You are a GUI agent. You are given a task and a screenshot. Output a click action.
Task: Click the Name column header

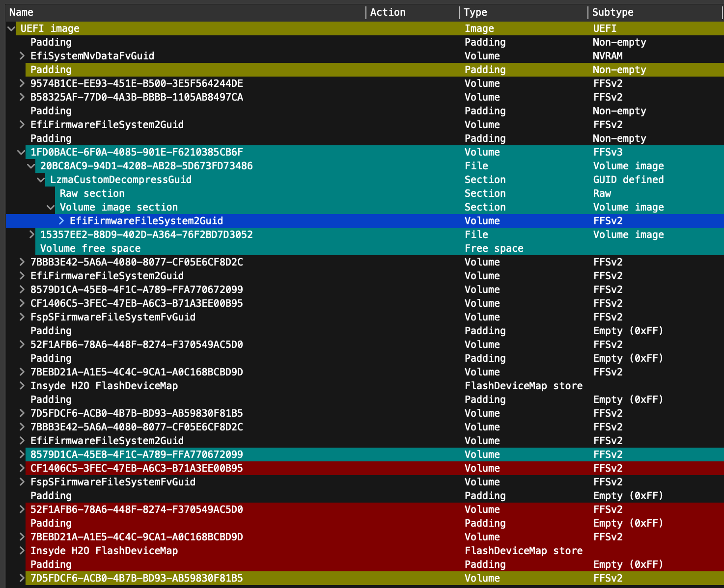22,12
